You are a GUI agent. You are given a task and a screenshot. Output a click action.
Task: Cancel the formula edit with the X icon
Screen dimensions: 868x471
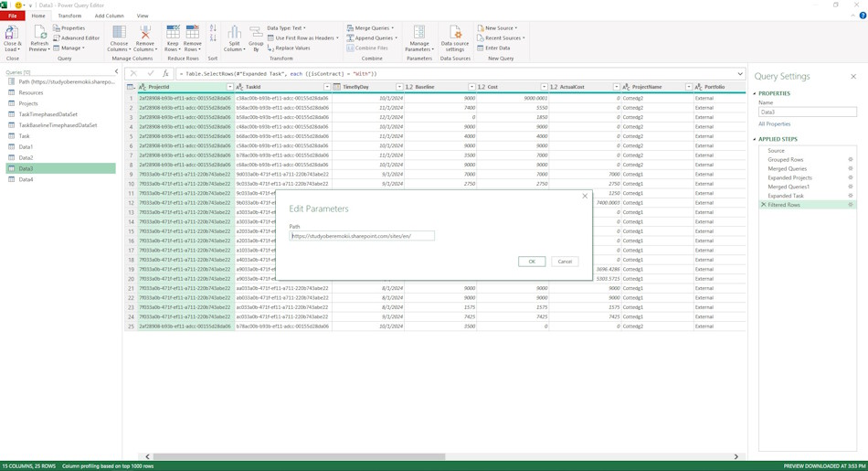click(x=133, y=73)
